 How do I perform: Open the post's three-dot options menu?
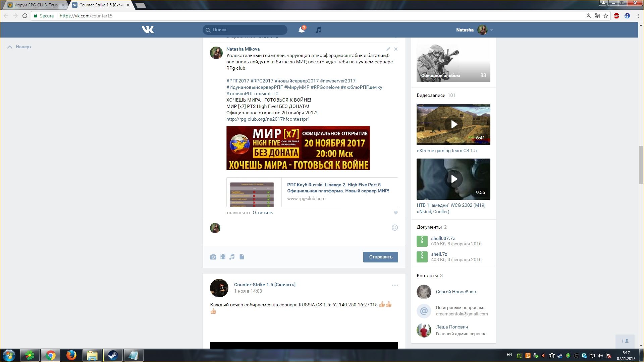click(395, 285)
